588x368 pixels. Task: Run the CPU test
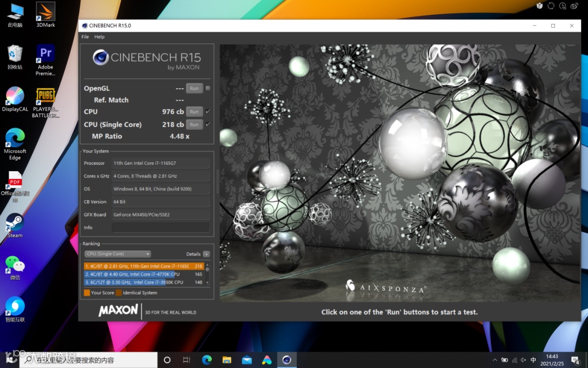194,112
